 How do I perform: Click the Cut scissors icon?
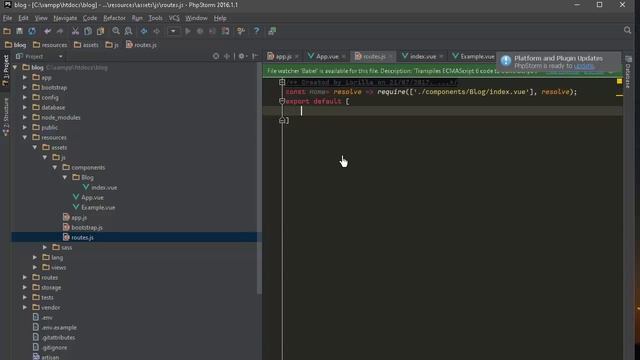tap(75, 31)
